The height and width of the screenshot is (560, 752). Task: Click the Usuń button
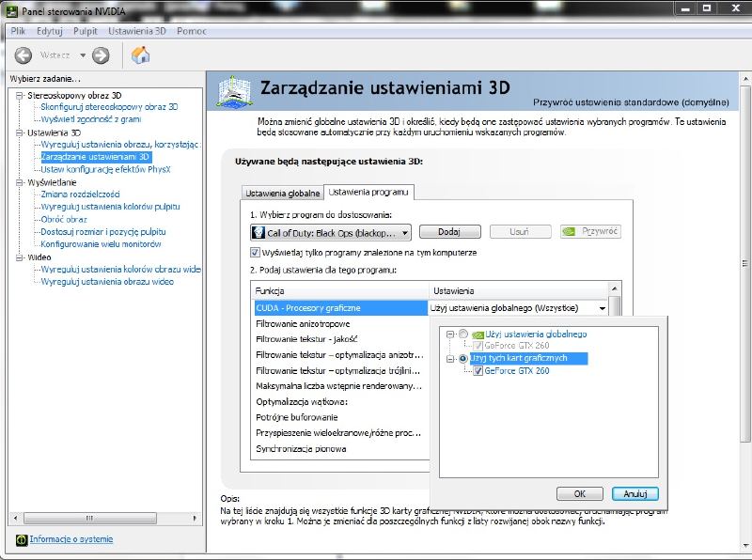[520, 232]
